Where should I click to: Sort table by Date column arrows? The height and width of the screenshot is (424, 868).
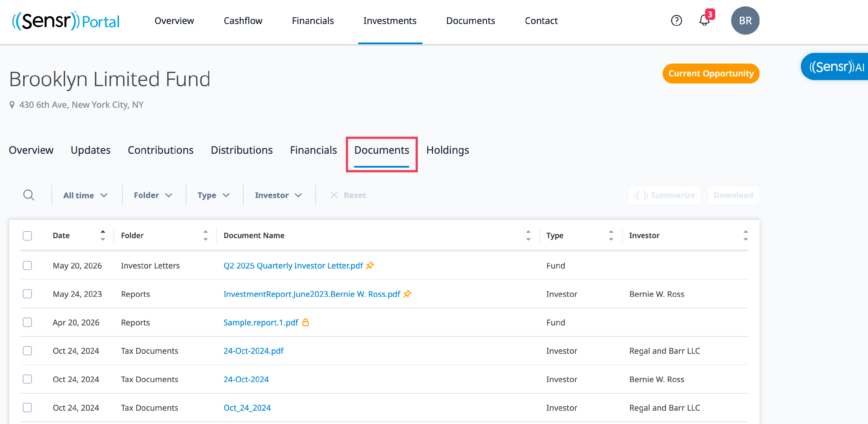[103, 235]
